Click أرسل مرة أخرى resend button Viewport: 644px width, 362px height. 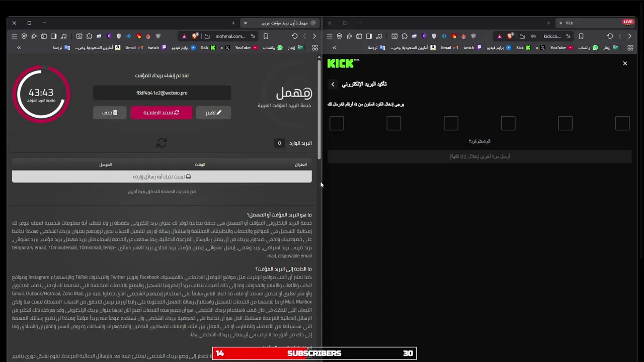(x=479, y=156)
